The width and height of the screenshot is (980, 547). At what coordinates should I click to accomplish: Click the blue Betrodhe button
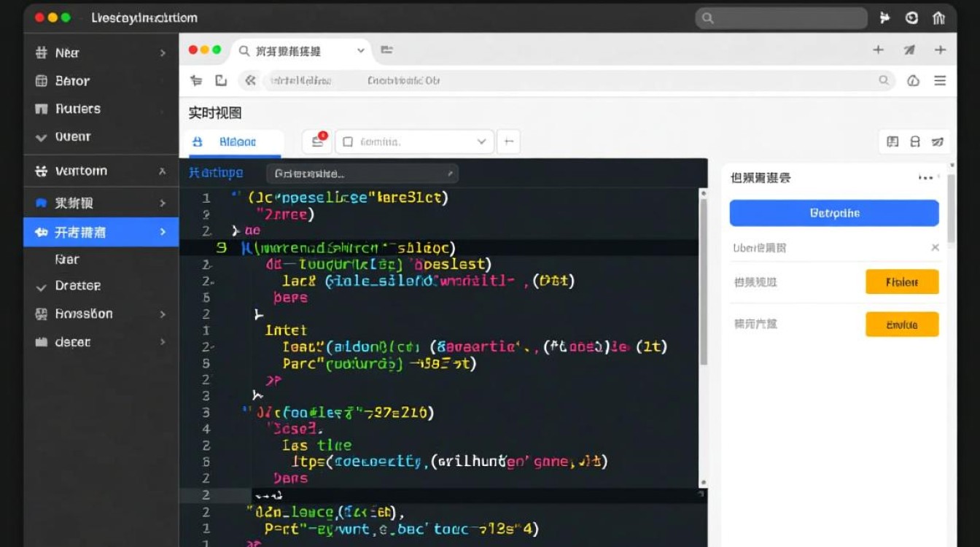(x=833, y=213)
